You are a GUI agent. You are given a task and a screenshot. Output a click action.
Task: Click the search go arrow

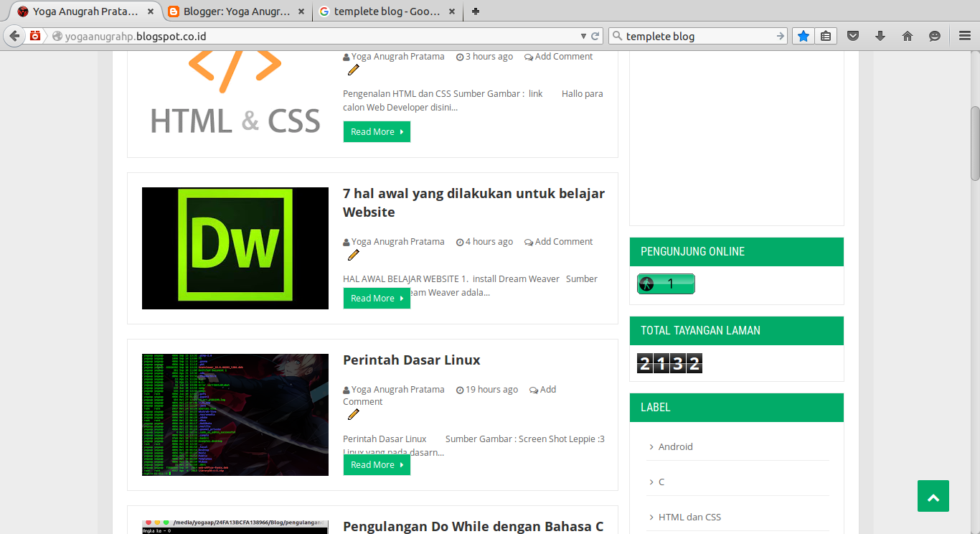point(781,36)
